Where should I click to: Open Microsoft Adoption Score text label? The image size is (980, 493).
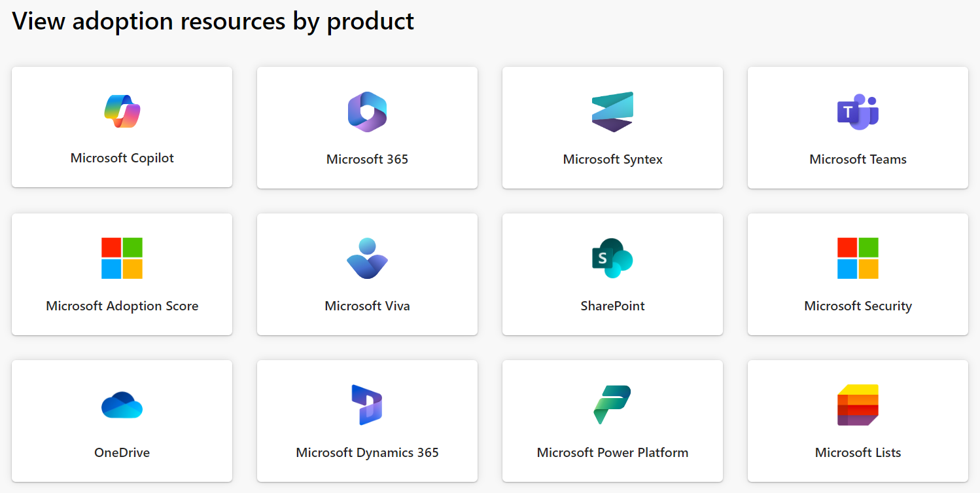122,306
